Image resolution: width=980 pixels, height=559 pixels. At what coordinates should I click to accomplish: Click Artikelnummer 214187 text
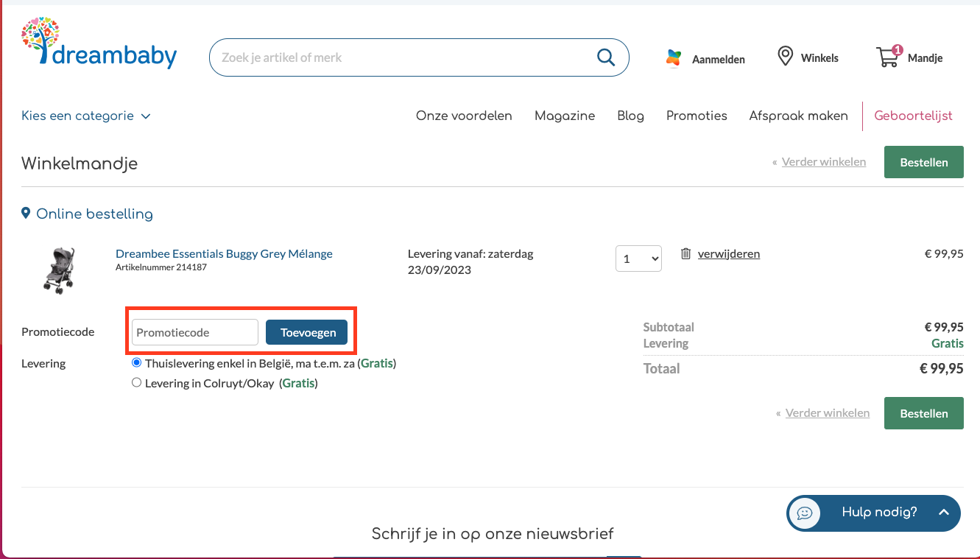[x=161, y=267]
